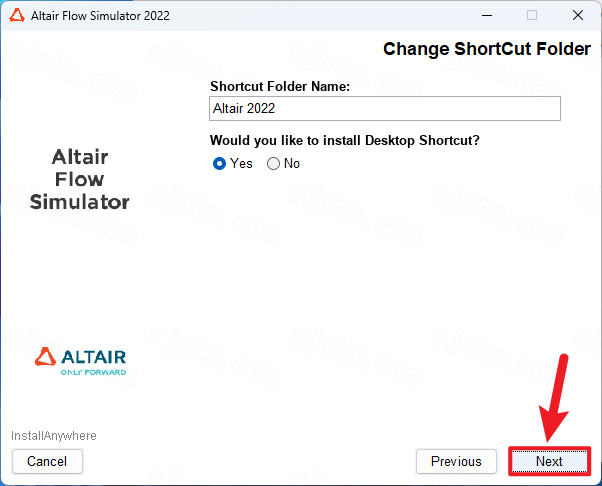The image size is (602, 486).
Task: Click the Altair Flow Simulator side panel text
Action: point(80,179)
